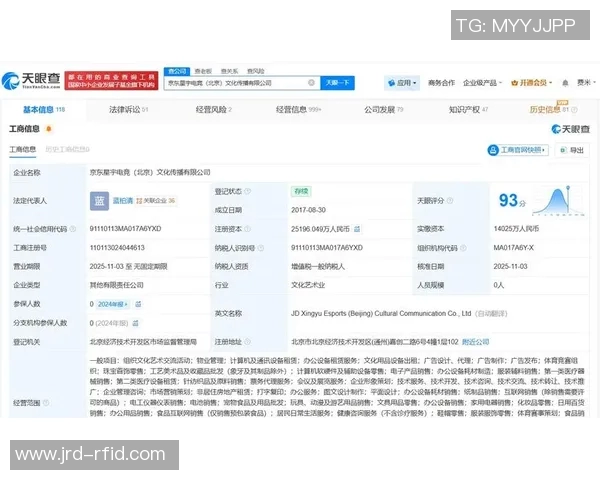The width and height of the screenshot is (600, 480).
Task: Click the 导出 file icon
Action: (x=563, y=150)
